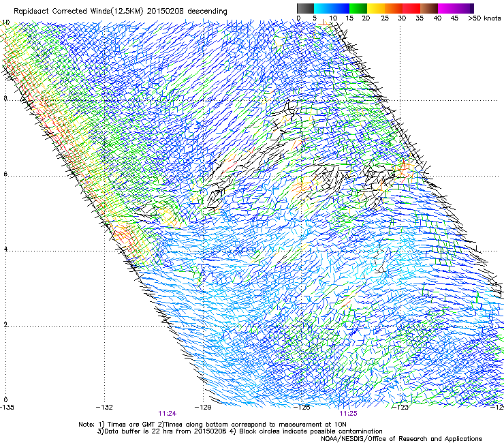This screenshot has width=504, height=443.
Task: Click the NOAA/NESDIS credit text
Action: (401, 439)
